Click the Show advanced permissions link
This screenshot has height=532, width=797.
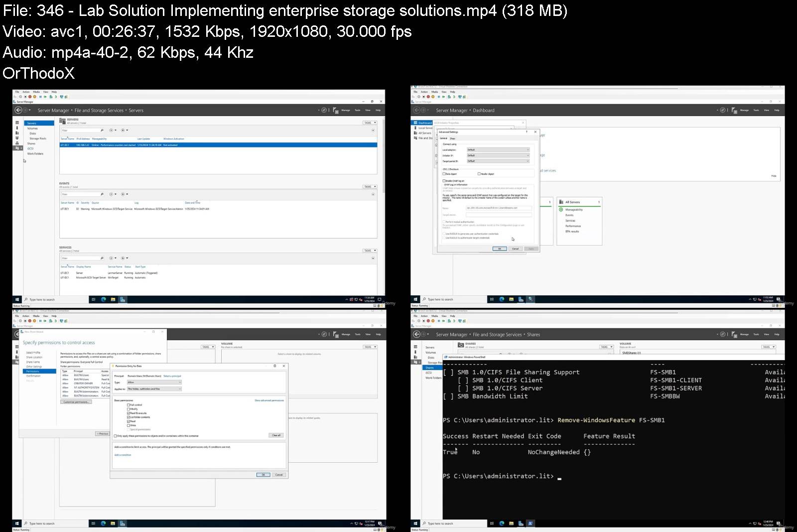269,400
